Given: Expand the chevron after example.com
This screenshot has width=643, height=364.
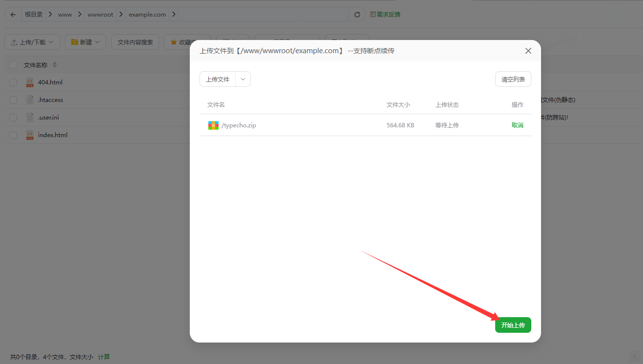Looking at the screenshot, I should coord(173,15).
